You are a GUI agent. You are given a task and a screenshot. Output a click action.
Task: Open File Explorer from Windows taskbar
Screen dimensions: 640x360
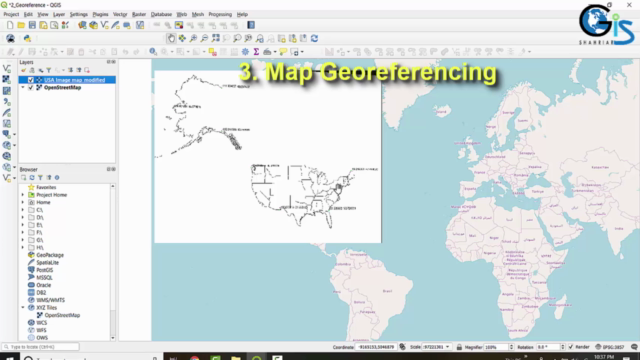tap(236, 358)
